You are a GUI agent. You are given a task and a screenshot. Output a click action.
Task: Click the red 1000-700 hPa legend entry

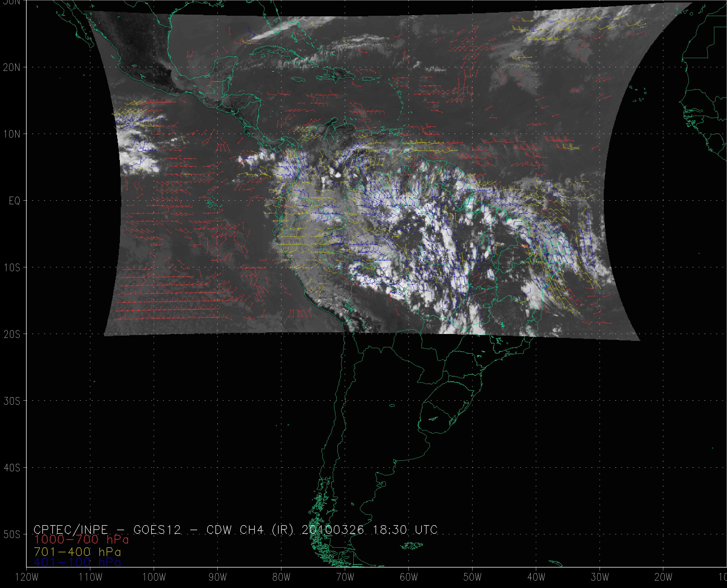pos(81,539)
